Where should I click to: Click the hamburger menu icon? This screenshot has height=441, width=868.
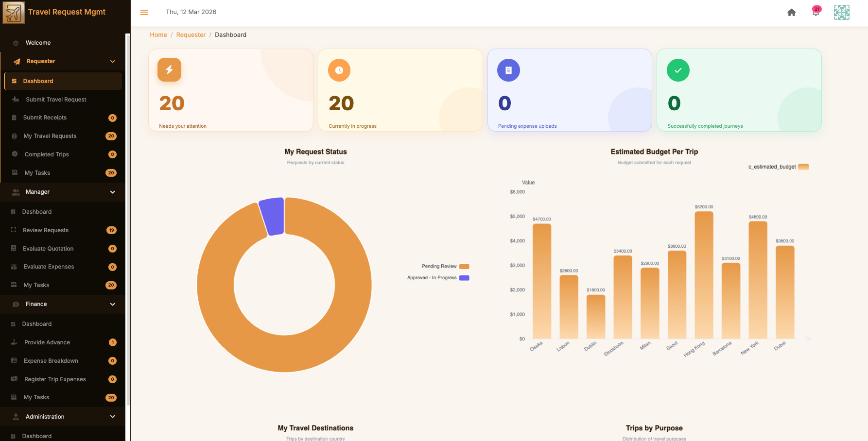[x=144, y=12]
